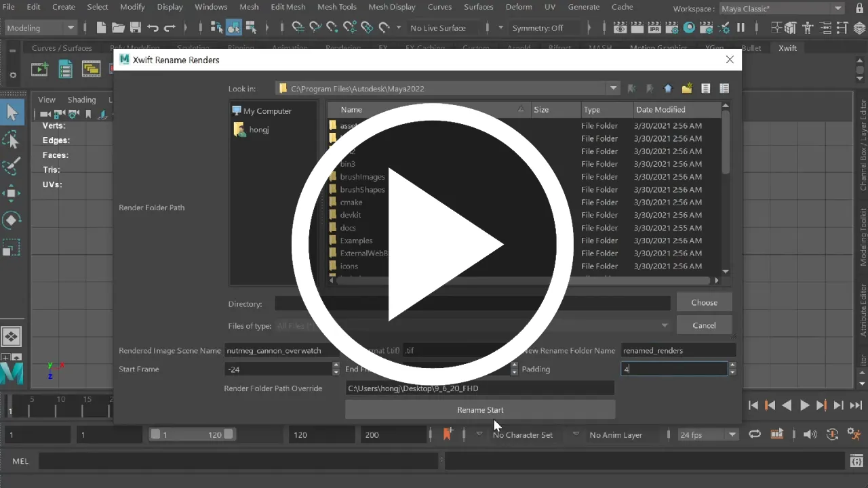Activate the Scale tool in toolbox
Image resolution: width=868 pixels, height=488 pixels.
(12, 248)
